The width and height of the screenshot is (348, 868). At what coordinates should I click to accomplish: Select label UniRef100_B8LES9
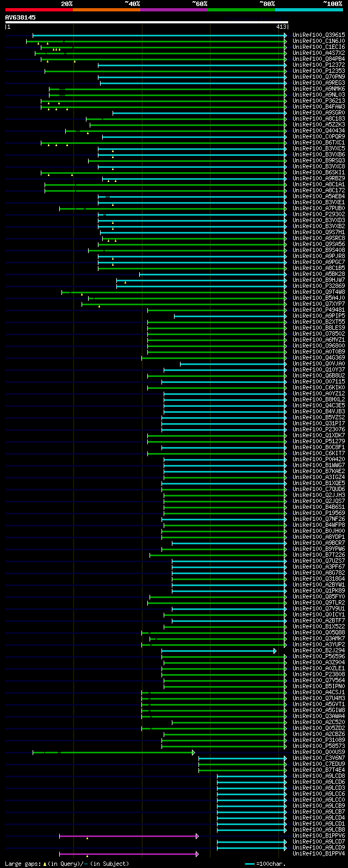tap(319, 328)
